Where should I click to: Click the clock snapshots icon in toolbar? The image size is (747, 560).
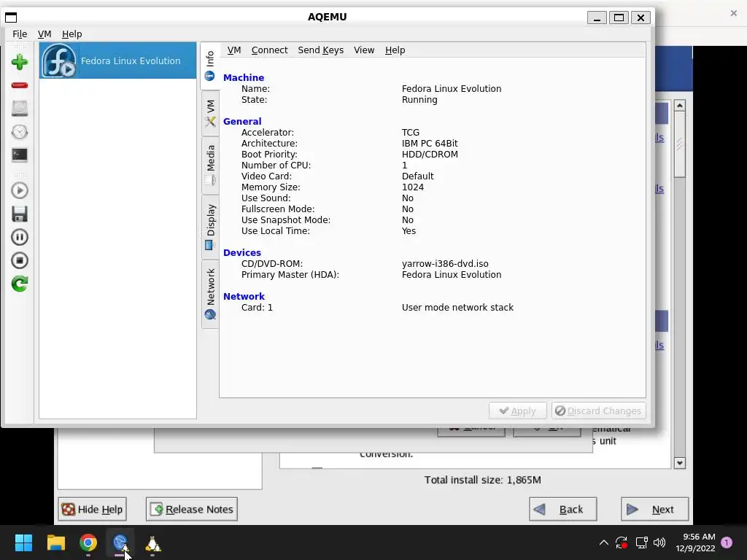[x=20, y=132]
